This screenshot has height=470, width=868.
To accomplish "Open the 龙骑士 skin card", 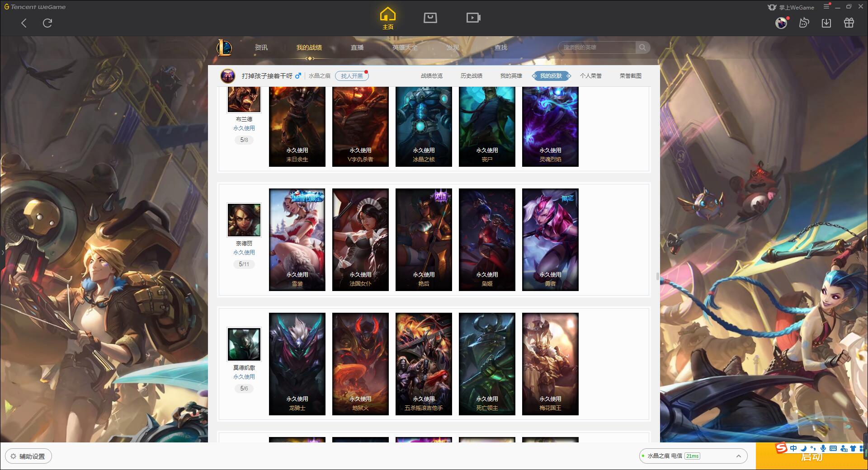I will [297, 364].
